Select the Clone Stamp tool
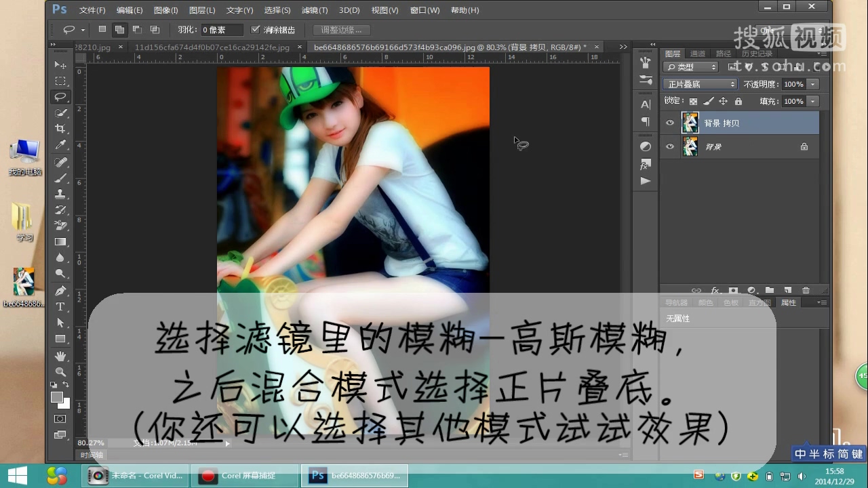 click(x=60, y=194)
